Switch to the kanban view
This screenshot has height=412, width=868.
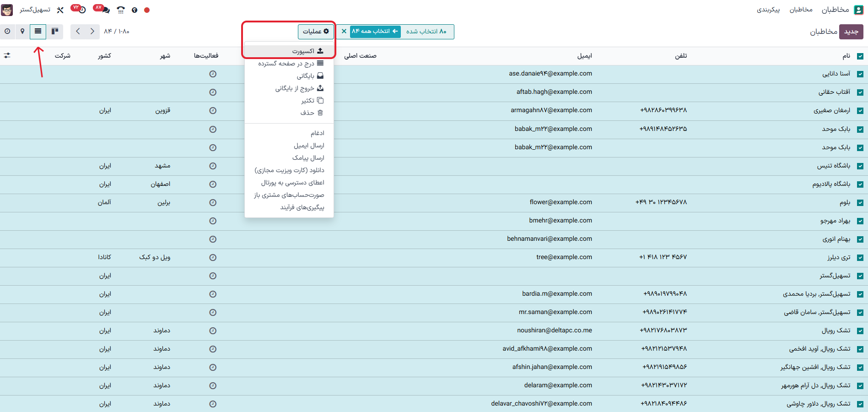pyautogui.click(x=55, y=31)
